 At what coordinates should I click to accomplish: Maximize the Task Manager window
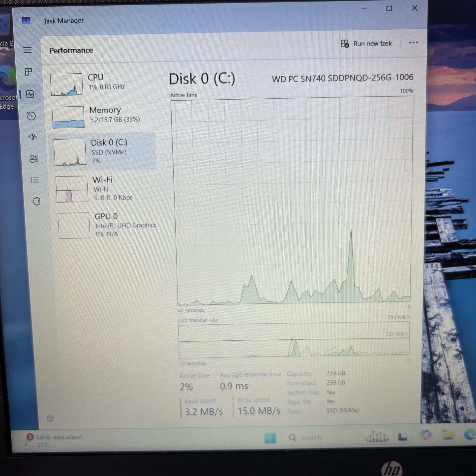pos(389,8)
